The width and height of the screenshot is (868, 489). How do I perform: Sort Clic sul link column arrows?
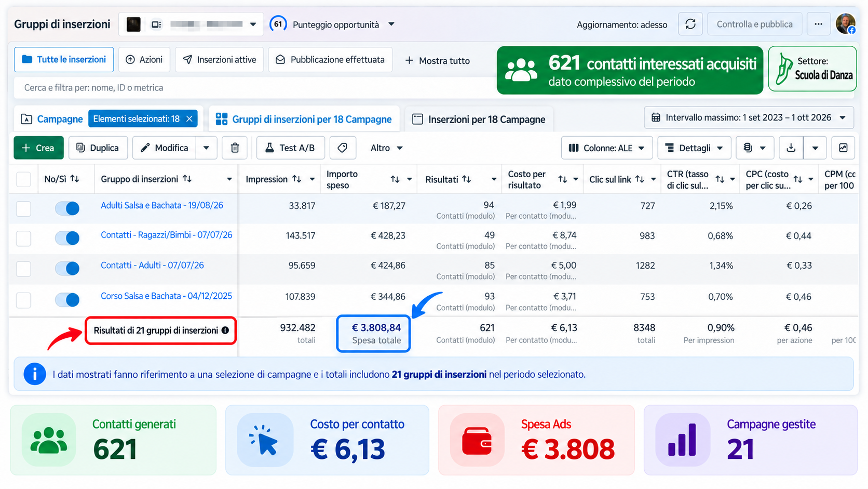(x=640, y=179)
